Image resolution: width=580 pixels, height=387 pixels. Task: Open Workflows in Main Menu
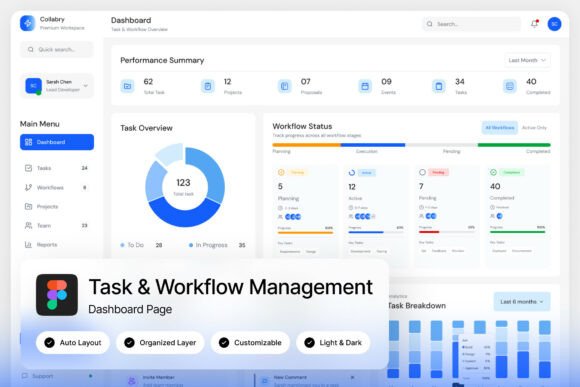point(57,188)
